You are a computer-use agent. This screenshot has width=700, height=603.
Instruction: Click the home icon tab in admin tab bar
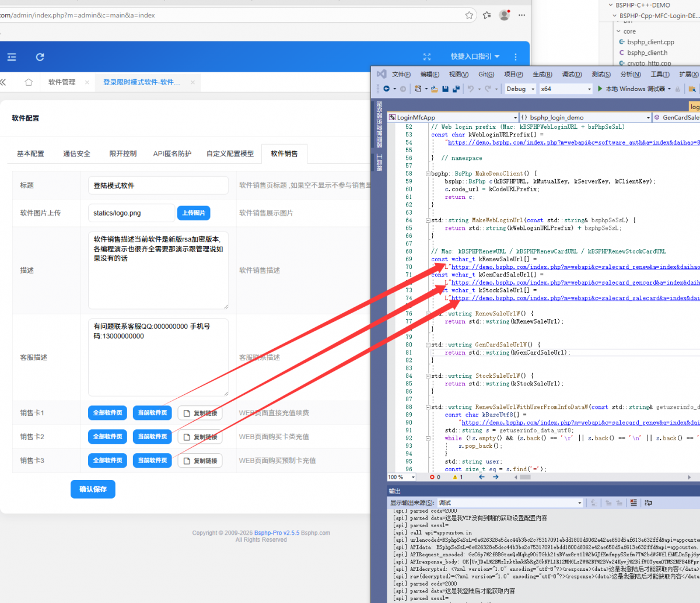[x=29, y=82]
